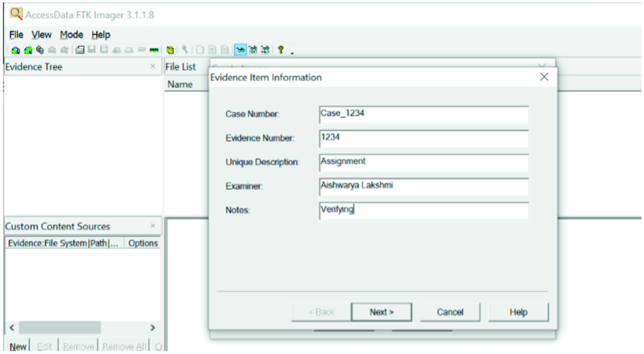Click the Export File Hash List icon

[x=211, y=50]
